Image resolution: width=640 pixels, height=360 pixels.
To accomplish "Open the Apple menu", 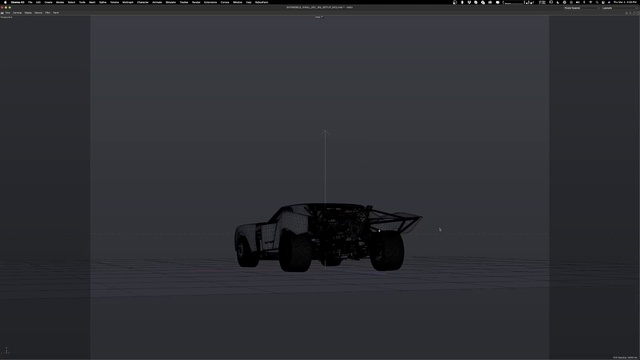I will click(x=5, y=2).
